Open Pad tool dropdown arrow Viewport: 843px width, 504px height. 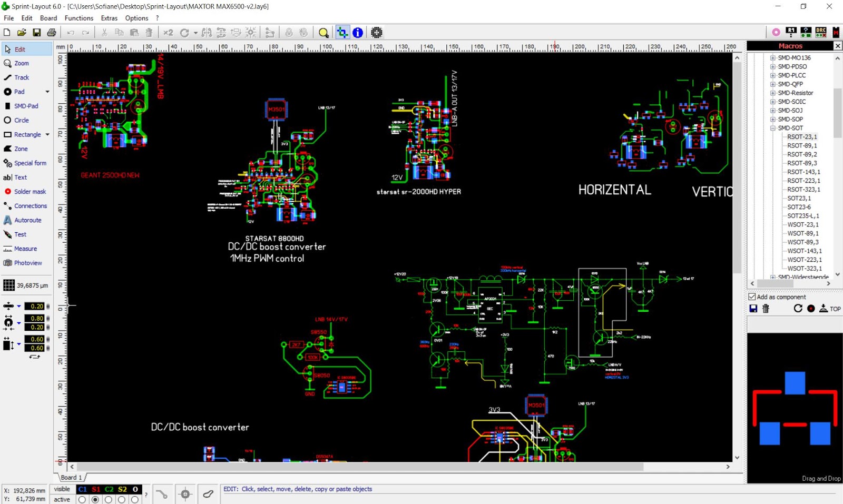point(47,92)
